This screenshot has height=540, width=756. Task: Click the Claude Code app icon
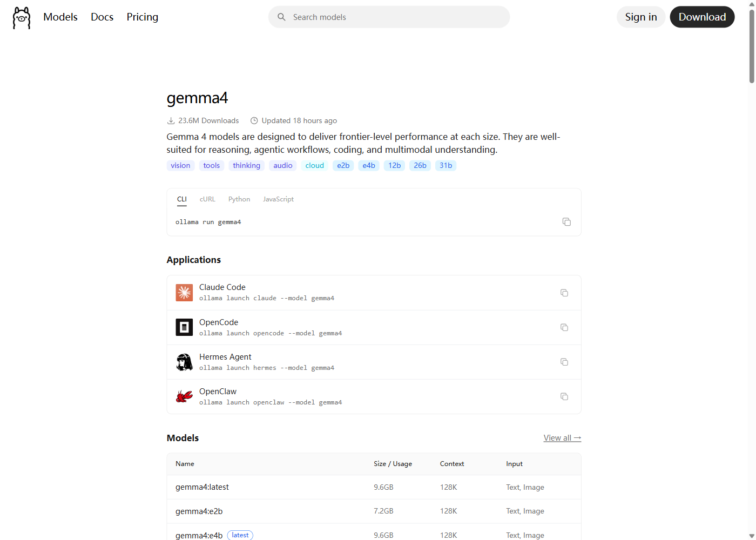[x=184, y=293]
